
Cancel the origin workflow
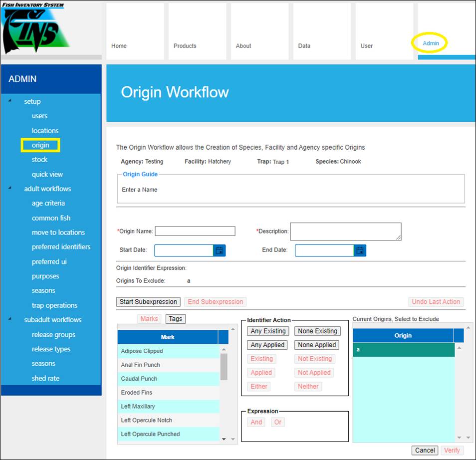pos(425,450)
